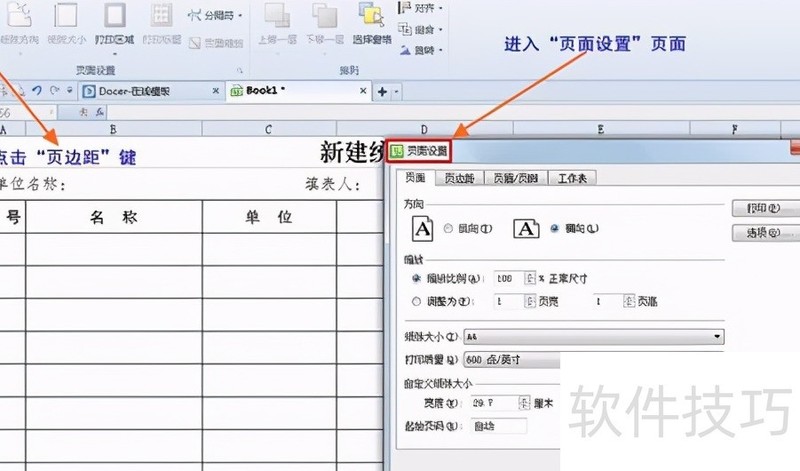This screenshot has width=800, height=471.
Task: Click the custom width 29.7 field
Action: 495,403
